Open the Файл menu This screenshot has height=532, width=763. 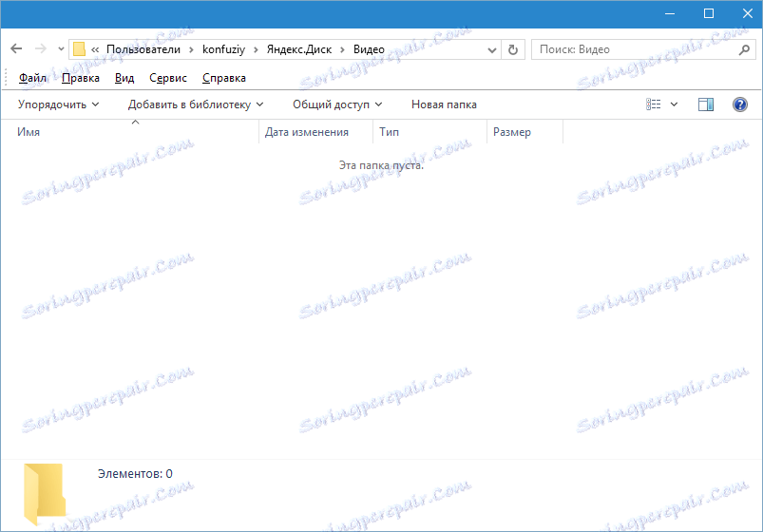(32, 78)
